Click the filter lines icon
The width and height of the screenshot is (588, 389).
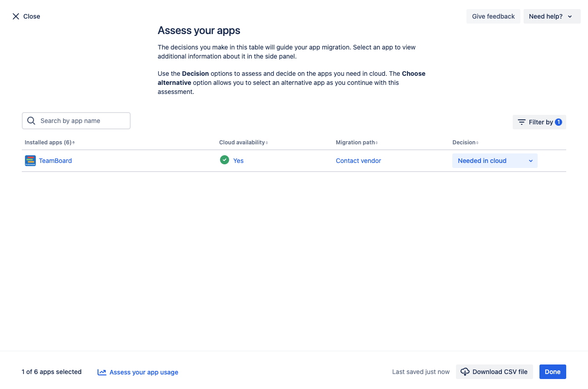click(x=522, y=122)
